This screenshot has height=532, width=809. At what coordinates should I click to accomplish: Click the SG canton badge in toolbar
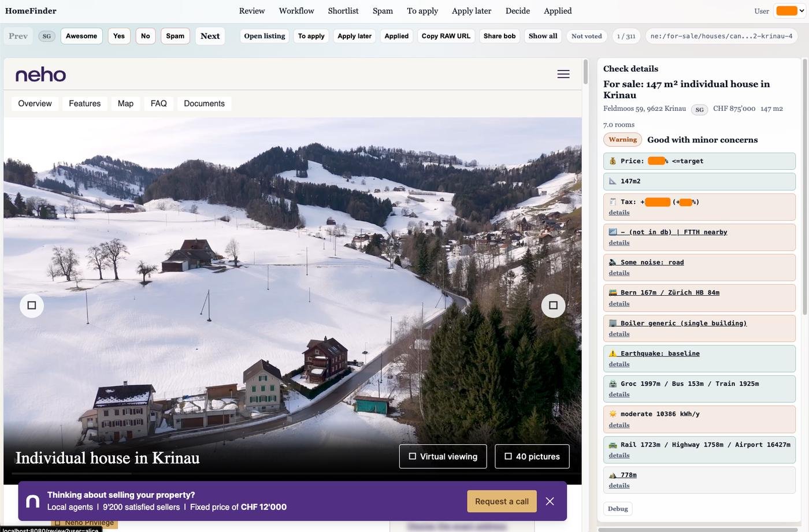click(x=47, y=36)
